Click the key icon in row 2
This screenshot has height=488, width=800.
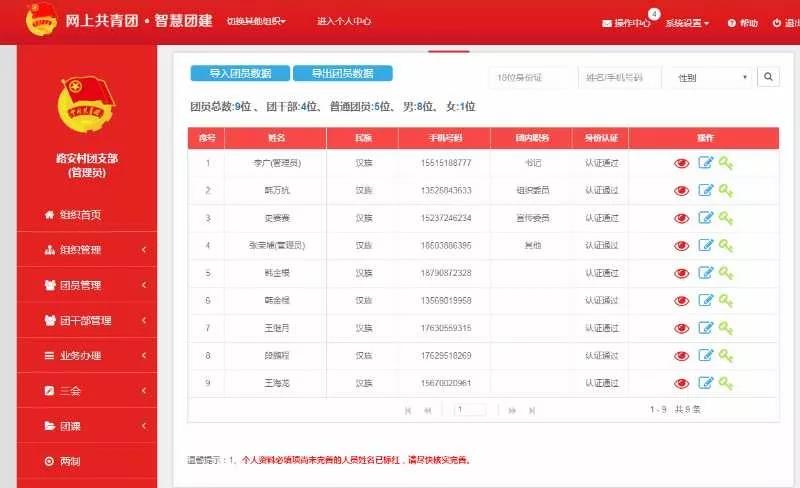[x=726, y=191]
